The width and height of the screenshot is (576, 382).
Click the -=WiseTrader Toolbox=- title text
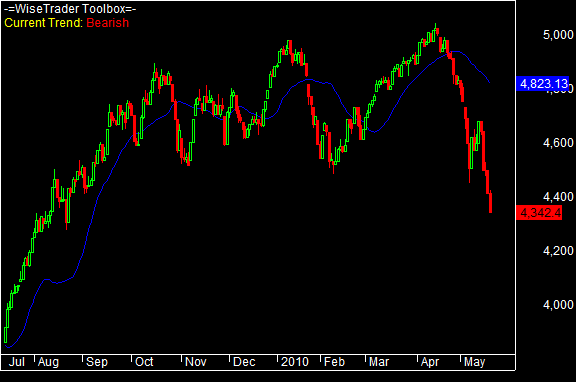(x=70, y=8)
